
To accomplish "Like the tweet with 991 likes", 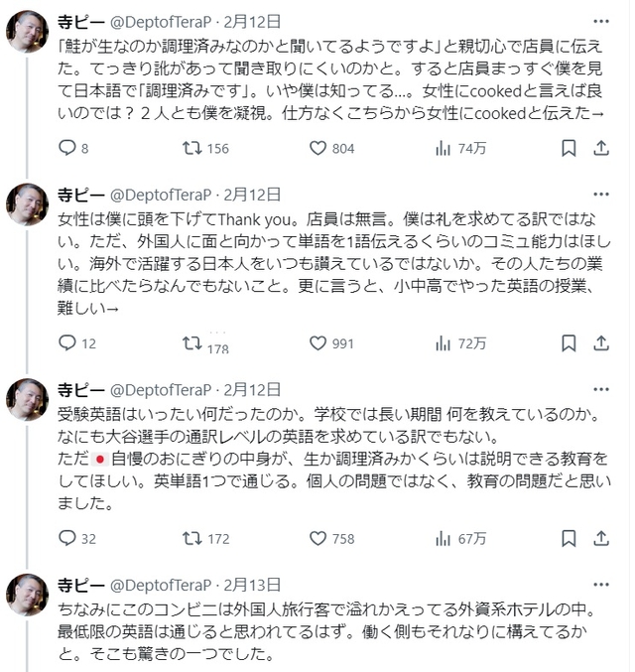I will [x=318, y=343].
